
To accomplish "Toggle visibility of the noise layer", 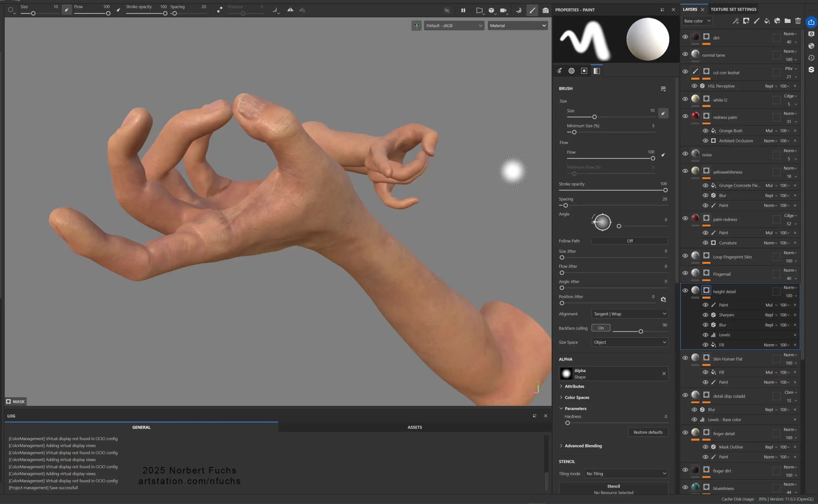I will click(x=685, y=153).
